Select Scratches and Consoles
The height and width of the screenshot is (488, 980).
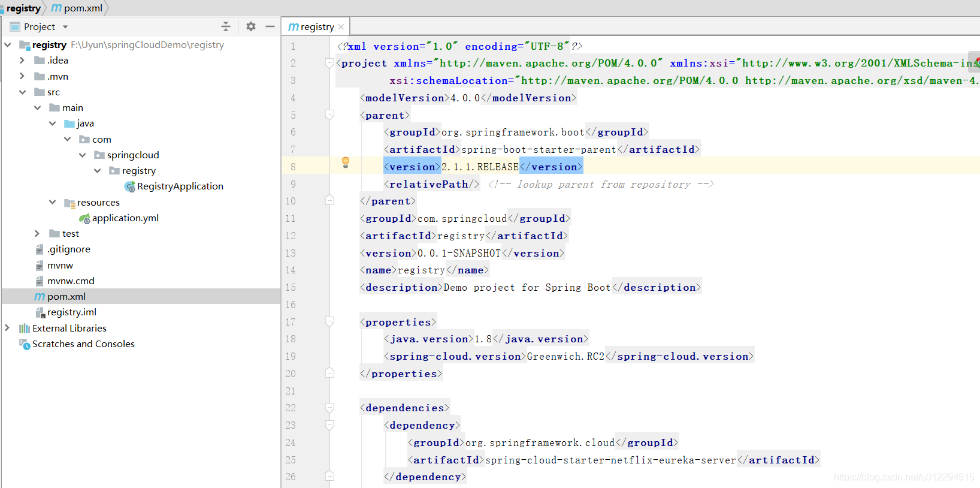coord(83,344)
